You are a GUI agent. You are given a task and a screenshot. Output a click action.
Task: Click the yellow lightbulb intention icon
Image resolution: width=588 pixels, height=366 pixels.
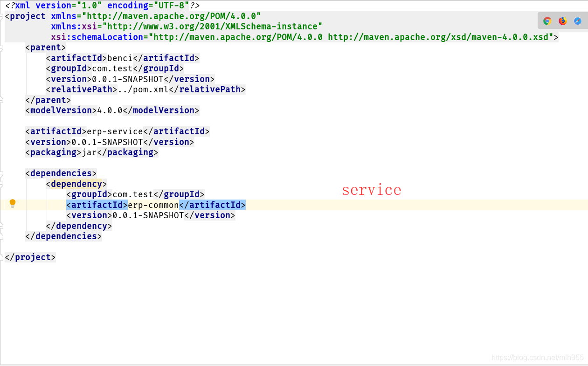13,203
